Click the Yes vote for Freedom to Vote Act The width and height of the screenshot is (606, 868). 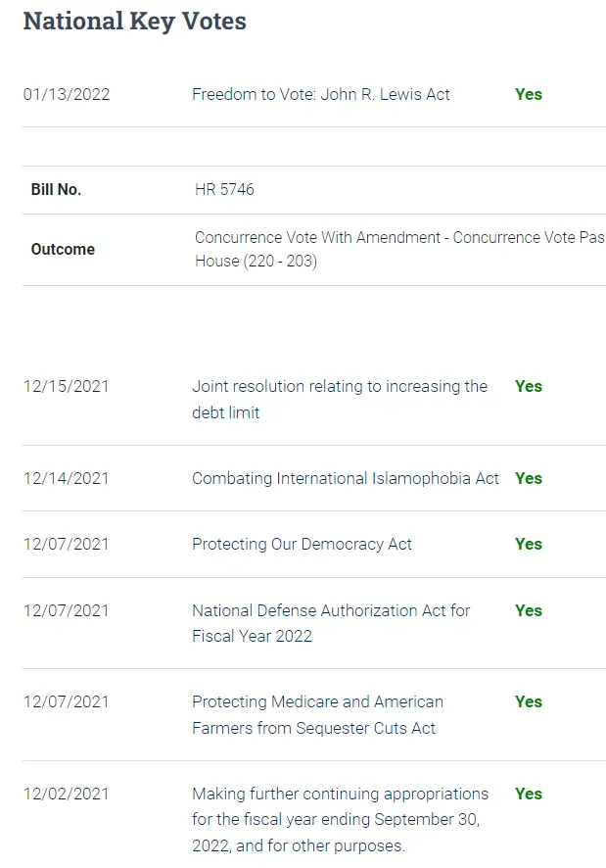point(529,94)
